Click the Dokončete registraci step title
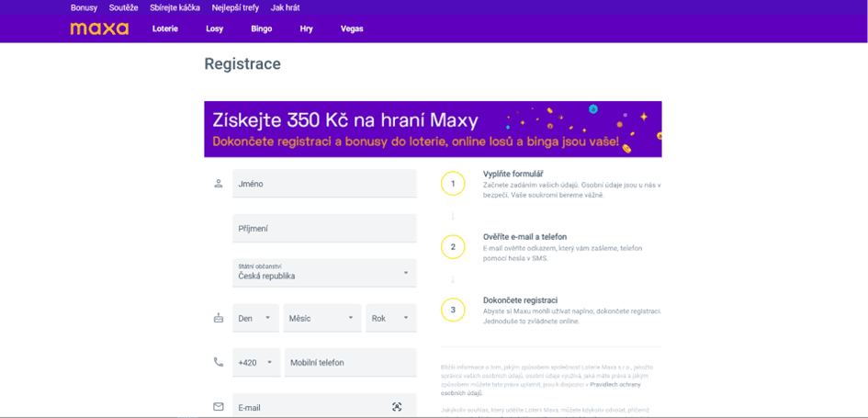Image resolution: width=868 pixels, height=418 pixels. pyautogui.click(x=520, y=300)
